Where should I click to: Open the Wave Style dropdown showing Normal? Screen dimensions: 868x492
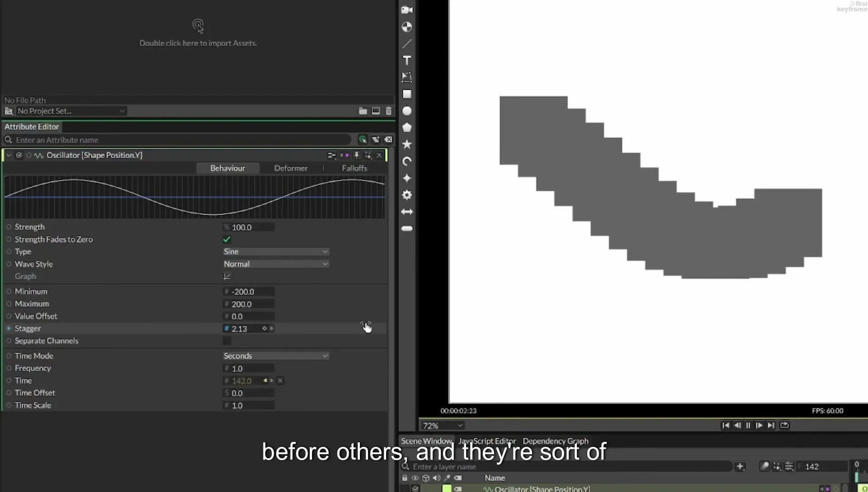(x=276, y=264)
